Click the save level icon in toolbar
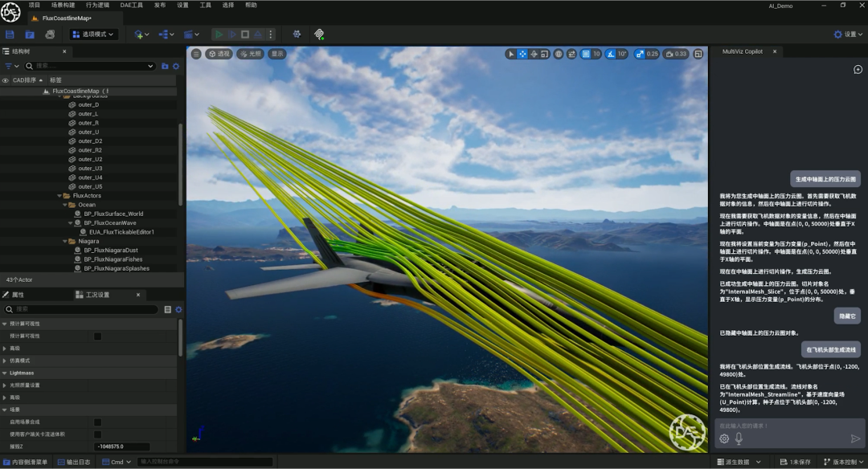Screen dimensions: 868x469 click(x=10, y=35)
